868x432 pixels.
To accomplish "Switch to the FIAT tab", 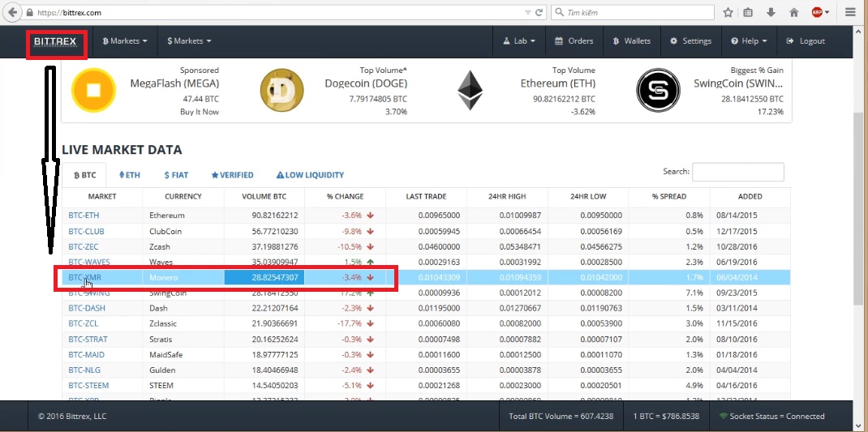I will click(x=176, y=175).
